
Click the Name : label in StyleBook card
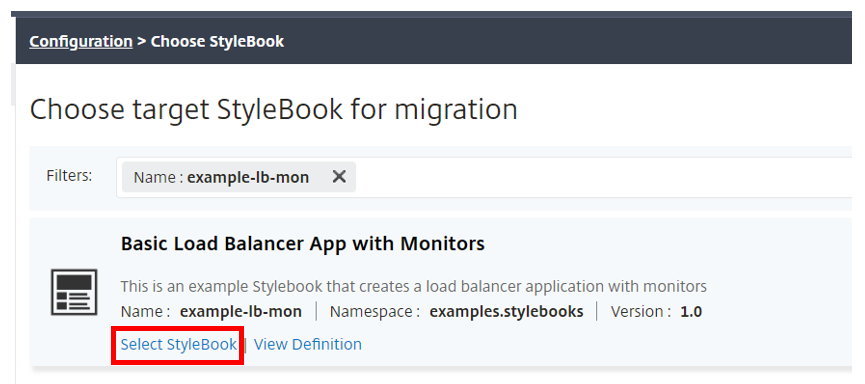click(x=146, y=312)
